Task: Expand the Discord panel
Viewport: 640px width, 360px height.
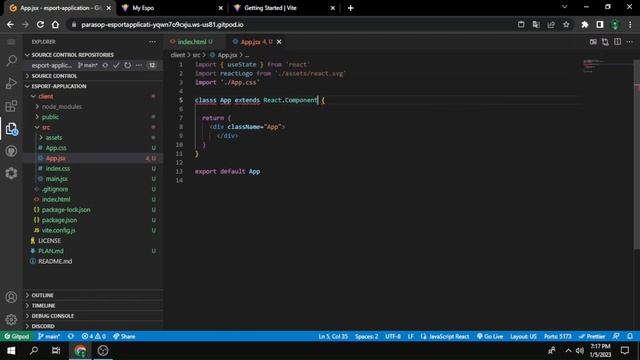Action: (x=43, y=326)
